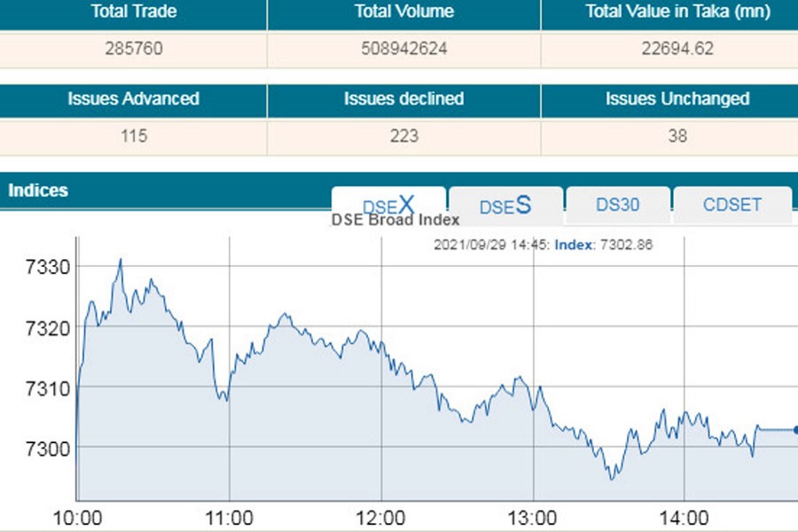Select the DS30 tab
Image resolution: width=798 pixels, height=532 pixels.
(x=617, y=205)
